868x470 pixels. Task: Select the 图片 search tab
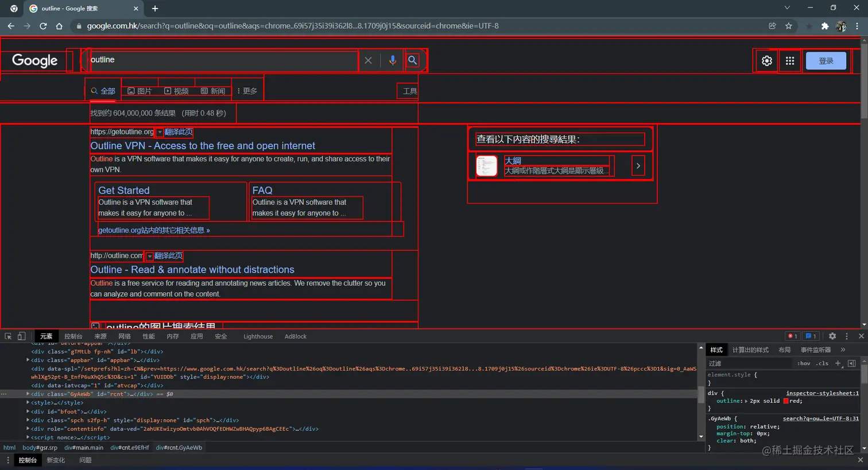pyautogui.click(x=139, y=91)
